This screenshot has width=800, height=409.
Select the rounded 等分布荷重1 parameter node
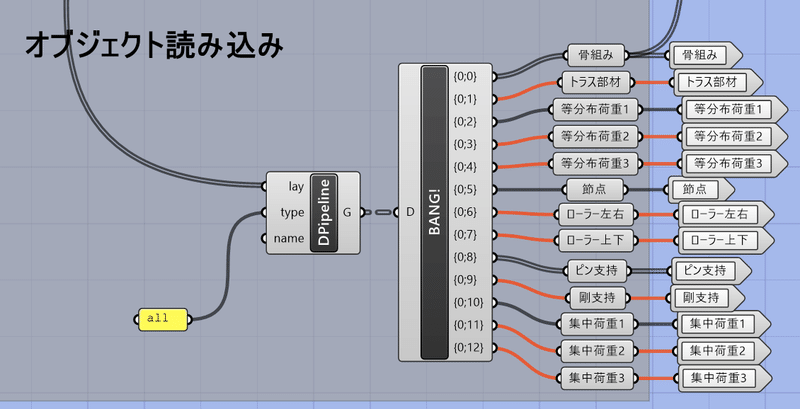pyautogui.click(x=595, y=110)
